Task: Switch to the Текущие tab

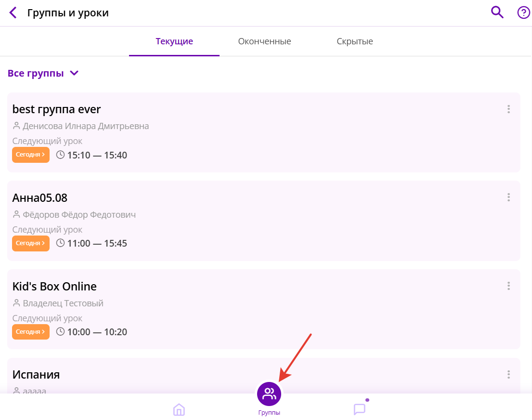Action: (174, 41)
